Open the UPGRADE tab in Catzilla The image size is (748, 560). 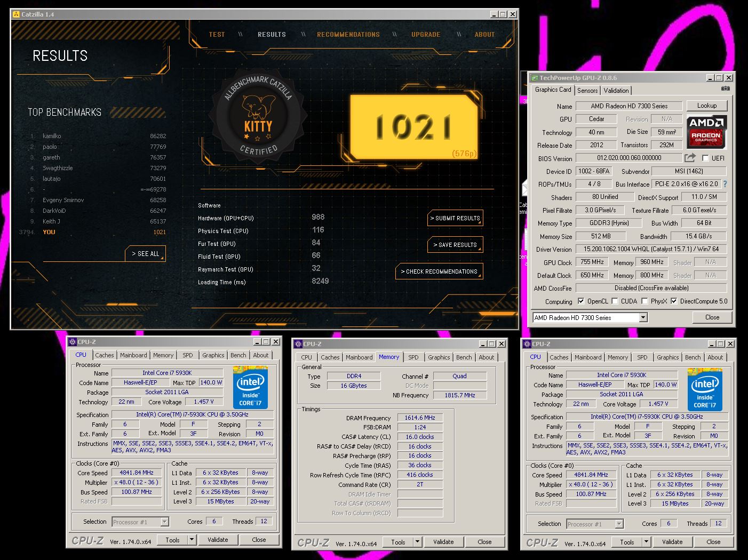point(426,34)
